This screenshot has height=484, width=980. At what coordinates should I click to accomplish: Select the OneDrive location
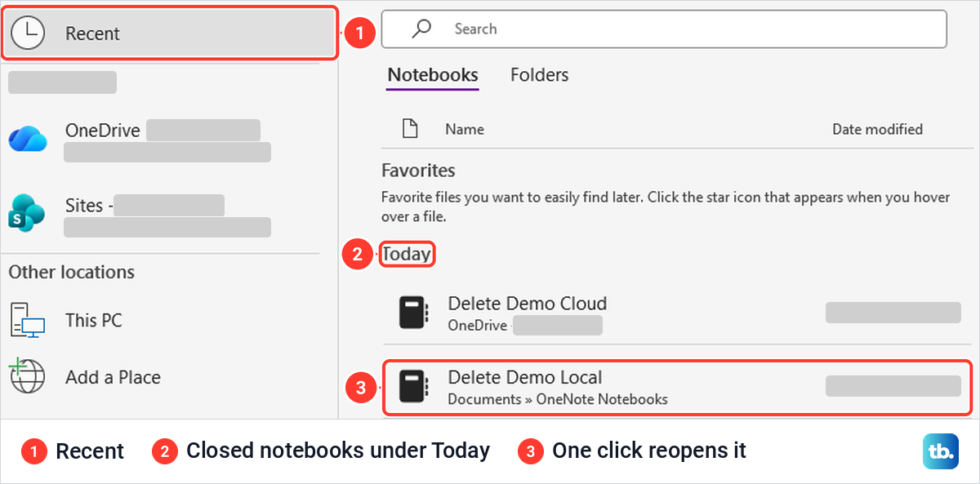163,140
